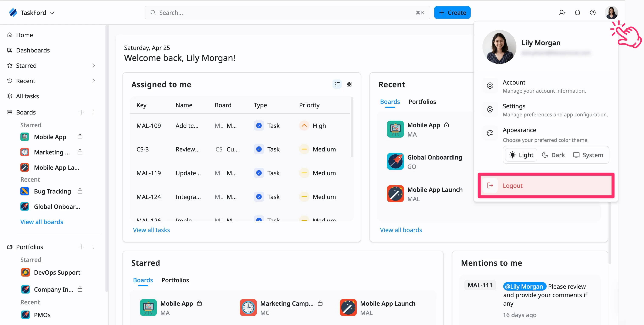Go to Home in sidebar
644x325 pixels.
[x=24, y=35]
